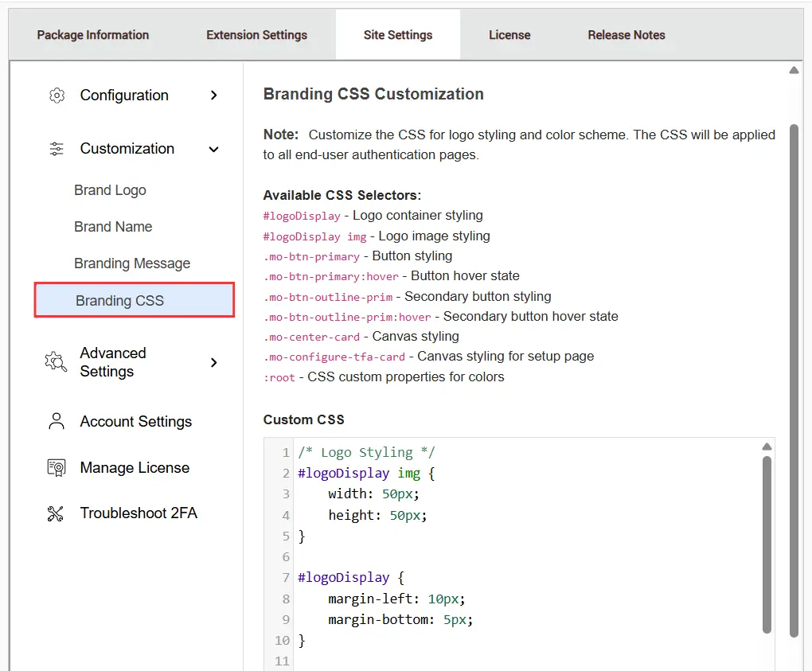The width and height of the screenshot is (812, 671).
Task: Select the highlighted Branding CSS item
Action: click(134, 300)
